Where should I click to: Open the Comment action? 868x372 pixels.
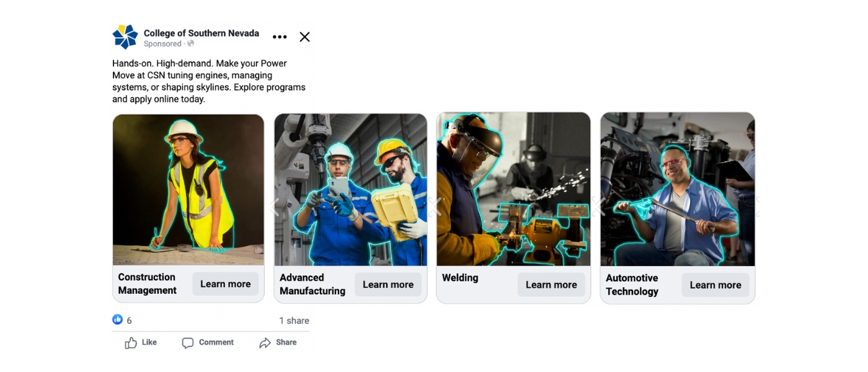coord(208,342)
